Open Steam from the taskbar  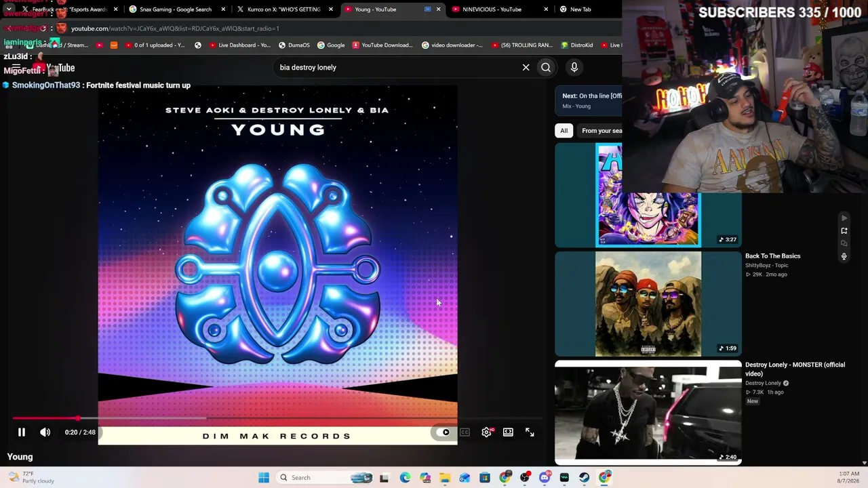pyautogui.click(x=585, y=478)
